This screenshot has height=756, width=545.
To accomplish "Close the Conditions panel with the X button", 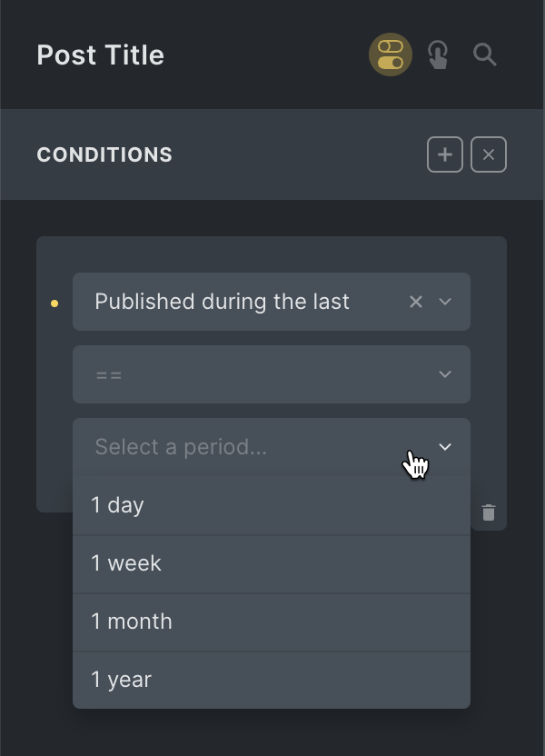I will pyautogui.click(x=489, y=154).
